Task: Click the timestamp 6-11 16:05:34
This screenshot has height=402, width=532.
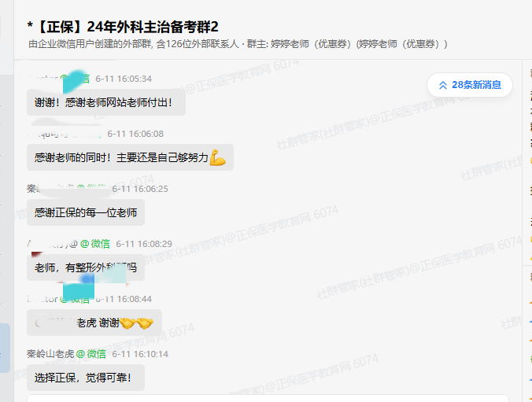Action: click(x=124, y=79)
